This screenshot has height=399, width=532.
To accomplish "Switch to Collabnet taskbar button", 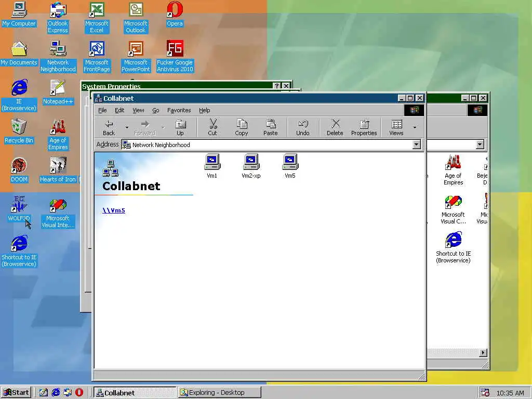I will point(135,393).
